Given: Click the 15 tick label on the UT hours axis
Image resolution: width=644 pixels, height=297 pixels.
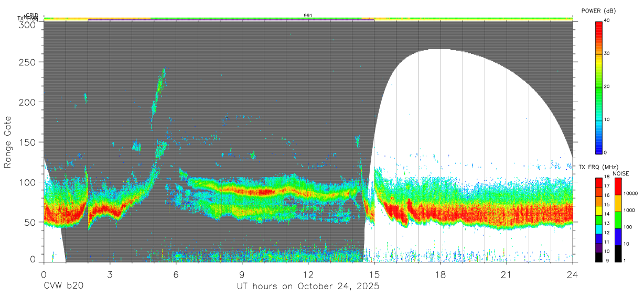Looking at the screenshot, I should [x=374, y=274].
